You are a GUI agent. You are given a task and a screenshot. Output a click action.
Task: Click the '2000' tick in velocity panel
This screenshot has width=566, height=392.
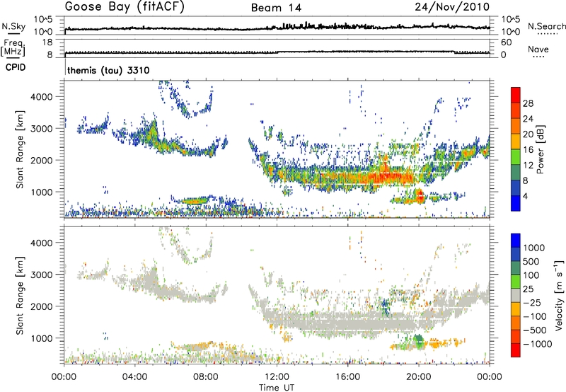(x=42, y=306)
